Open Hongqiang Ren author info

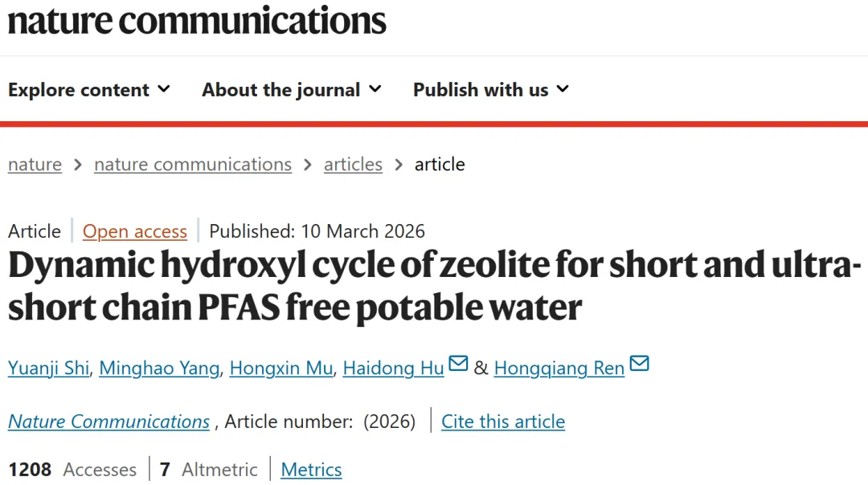[559, 369]
